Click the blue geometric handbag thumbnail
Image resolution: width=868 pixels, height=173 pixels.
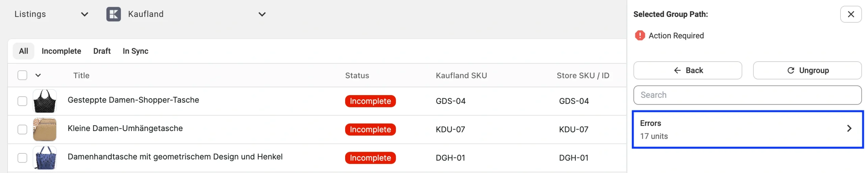point(44,158)
